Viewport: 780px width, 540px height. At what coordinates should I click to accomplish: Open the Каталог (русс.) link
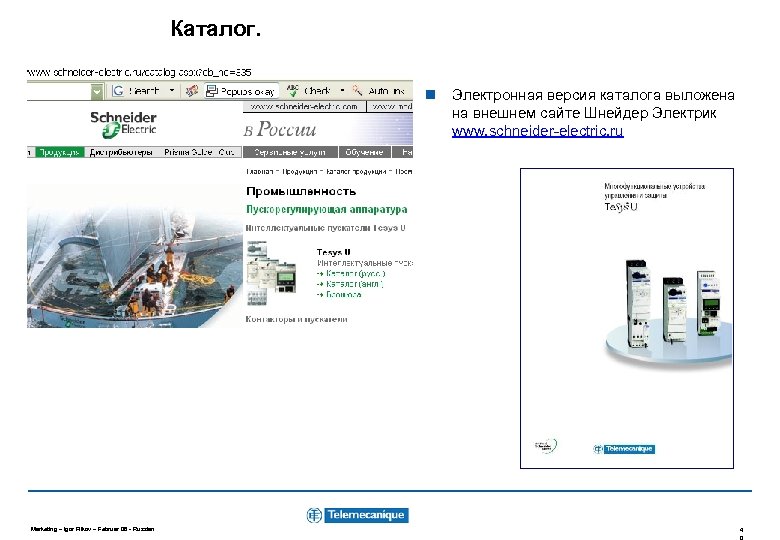pos(355,273)
